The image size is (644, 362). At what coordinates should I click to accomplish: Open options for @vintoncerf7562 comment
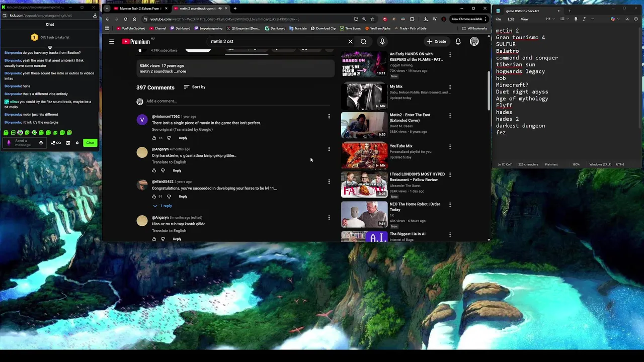click(x=329, y=116)
